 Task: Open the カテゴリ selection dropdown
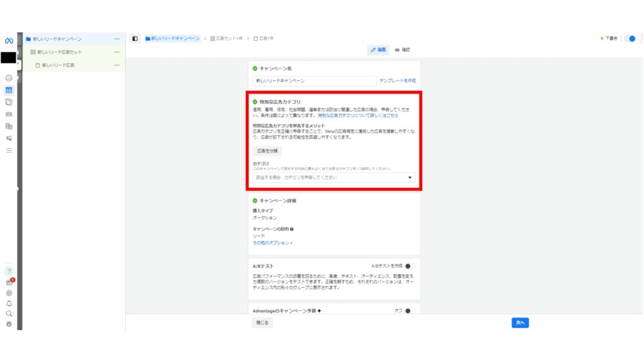333,178
